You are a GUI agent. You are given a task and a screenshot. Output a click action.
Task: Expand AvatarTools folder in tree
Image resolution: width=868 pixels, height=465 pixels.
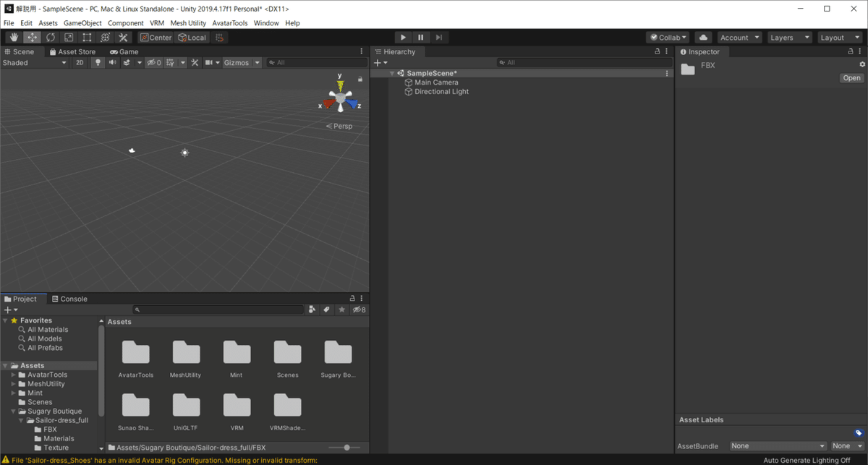pyautogui.click(x=13, y=375)
